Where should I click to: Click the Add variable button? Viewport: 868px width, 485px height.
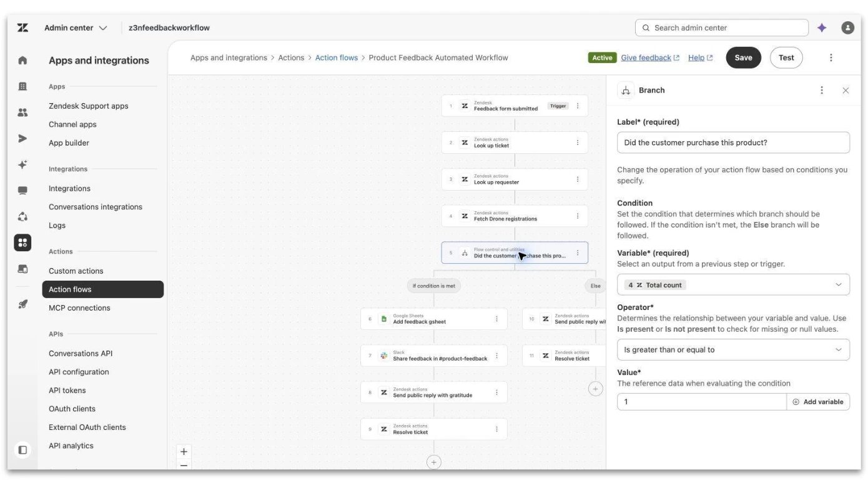coord(818,402)
